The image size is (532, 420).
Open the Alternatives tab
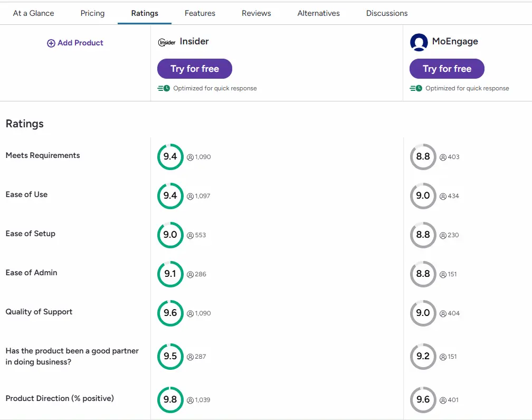click(318, 13)
